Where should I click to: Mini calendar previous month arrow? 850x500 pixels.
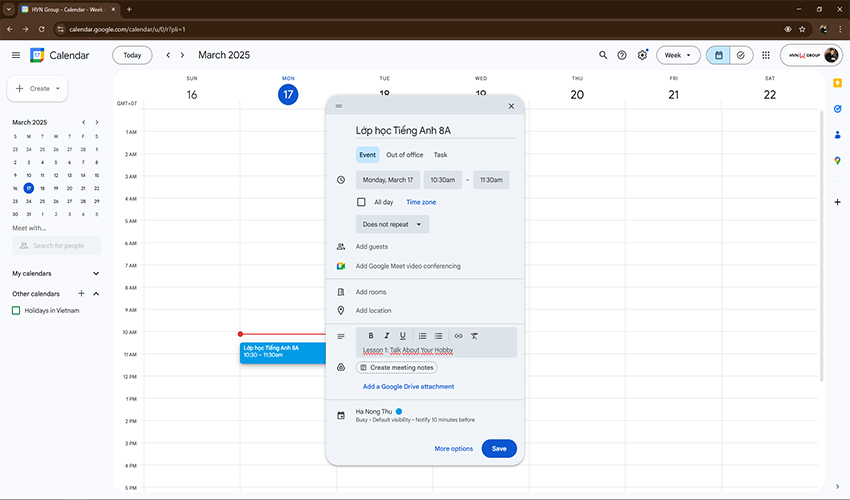click(x=83, y=123)
